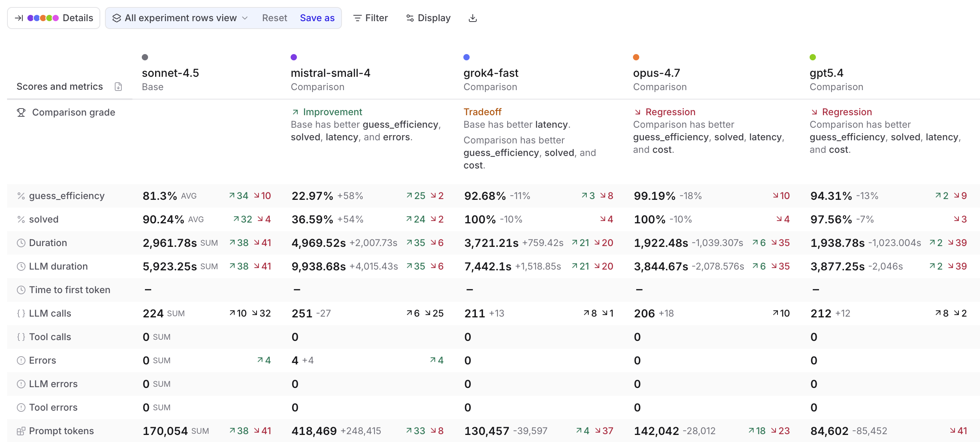The height and width of the screenshot is (442, 980).
Task: Click the 4 Errors value for mistral-small-4
Action: (x=295, y=360)
